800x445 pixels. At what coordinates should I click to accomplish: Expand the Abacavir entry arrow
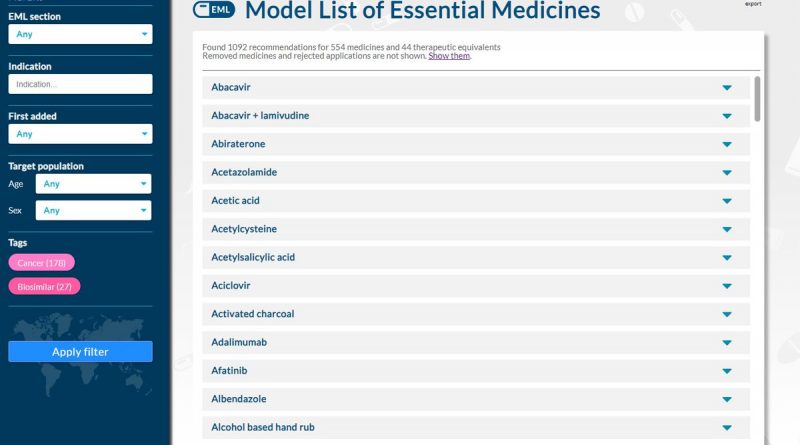click(x=727, y=88)
